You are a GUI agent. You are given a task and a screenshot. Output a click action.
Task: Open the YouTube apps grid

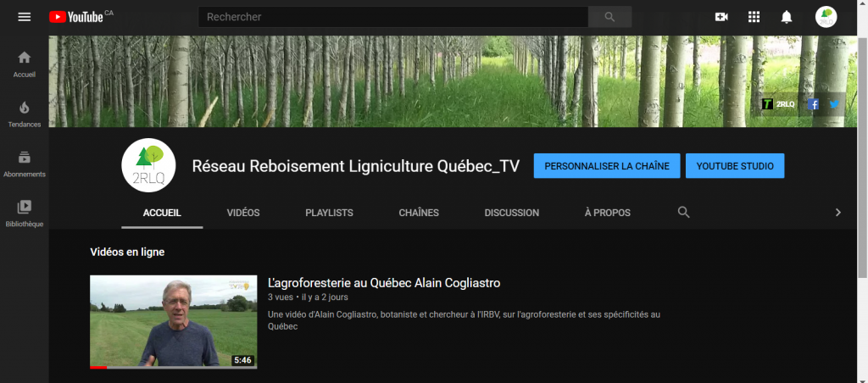click(x=754, y=17)
